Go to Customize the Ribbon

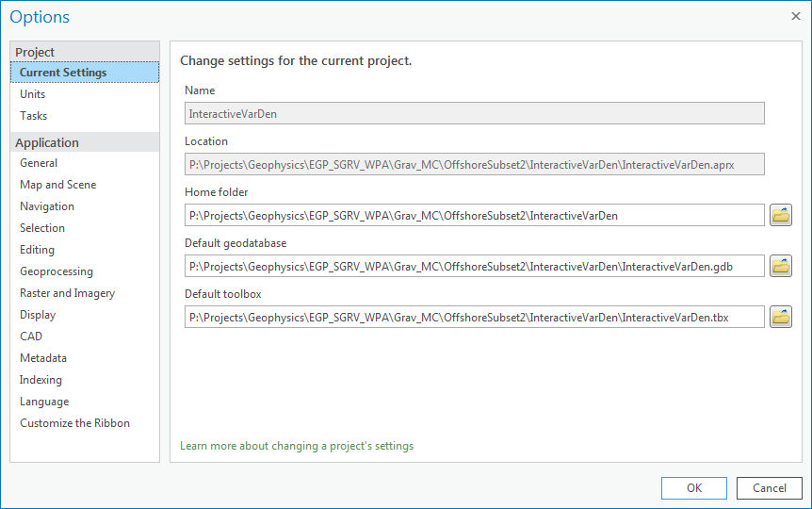pyautogui.click(x=75, y=423)
